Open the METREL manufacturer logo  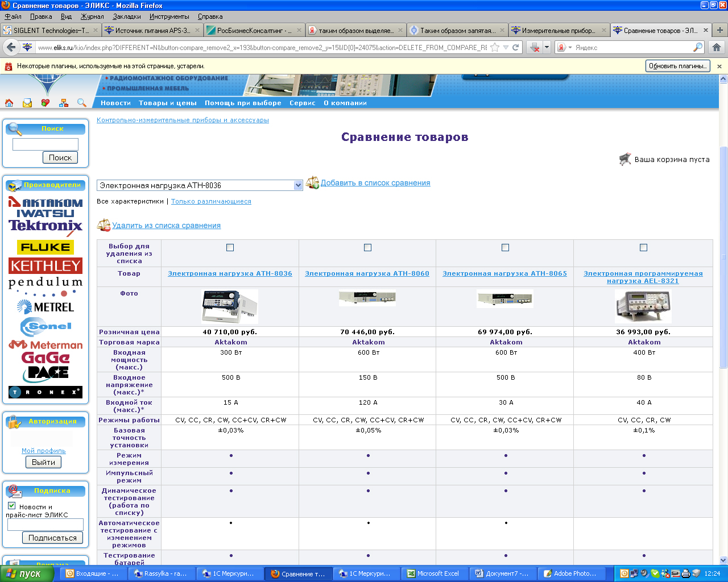point(45,307)
